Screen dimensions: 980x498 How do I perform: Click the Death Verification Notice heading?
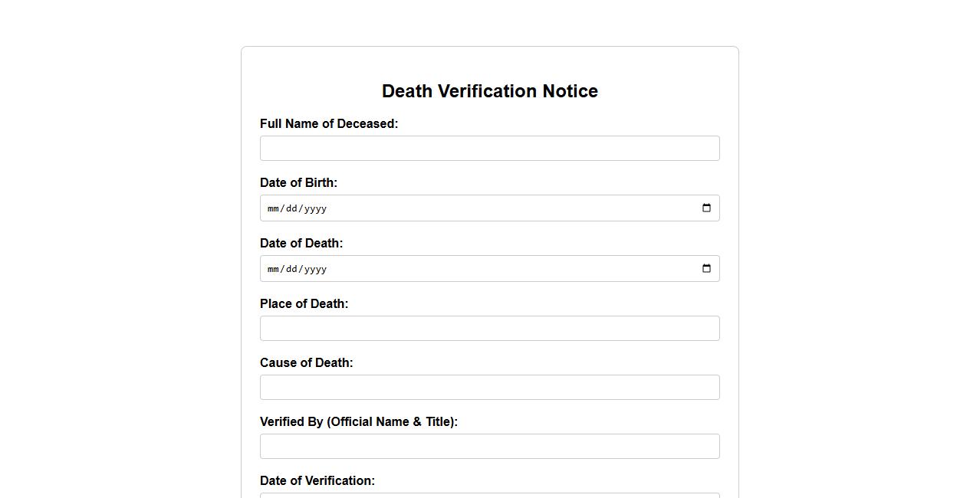[489, 91]
